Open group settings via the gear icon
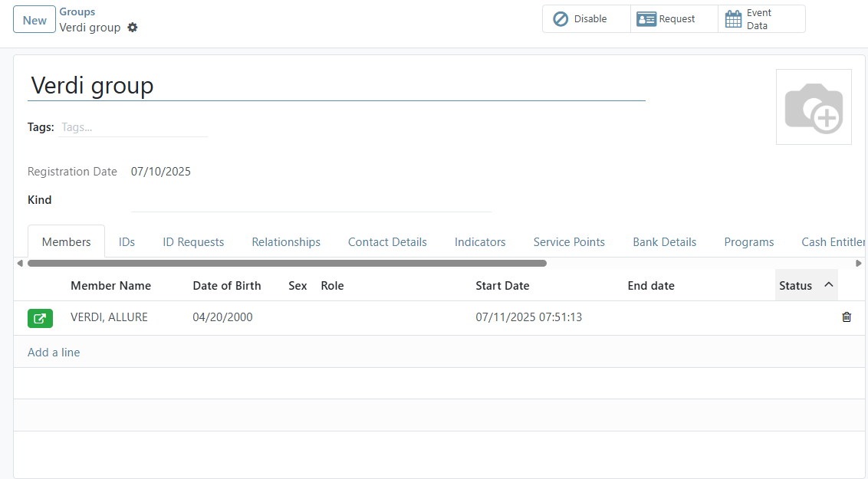Screen dimensions: 868x479 click(x=133, y=27)
